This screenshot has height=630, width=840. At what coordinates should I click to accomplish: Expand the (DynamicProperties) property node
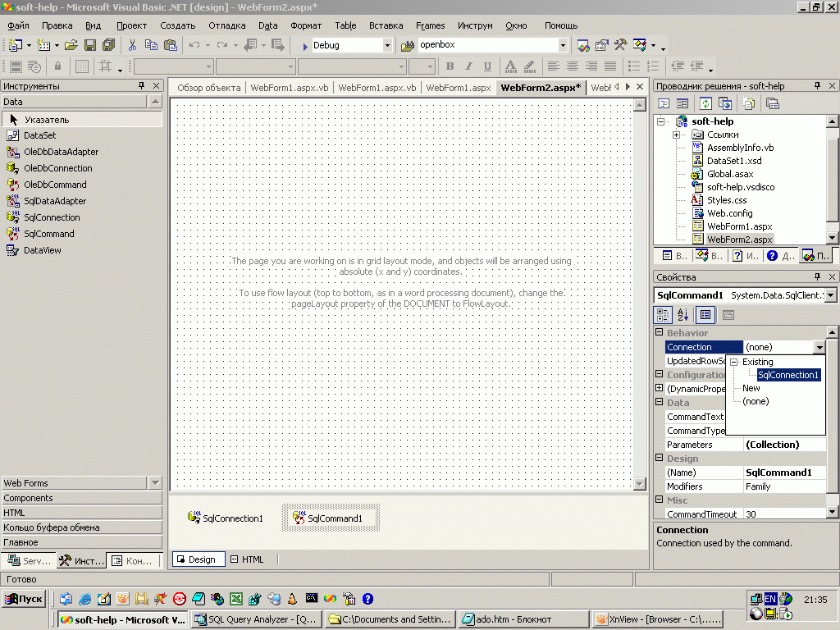coord(660,388)
